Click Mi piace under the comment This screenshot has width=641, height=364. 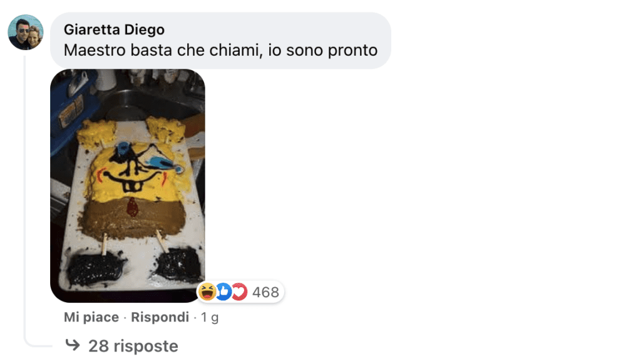tap(91, 317)
